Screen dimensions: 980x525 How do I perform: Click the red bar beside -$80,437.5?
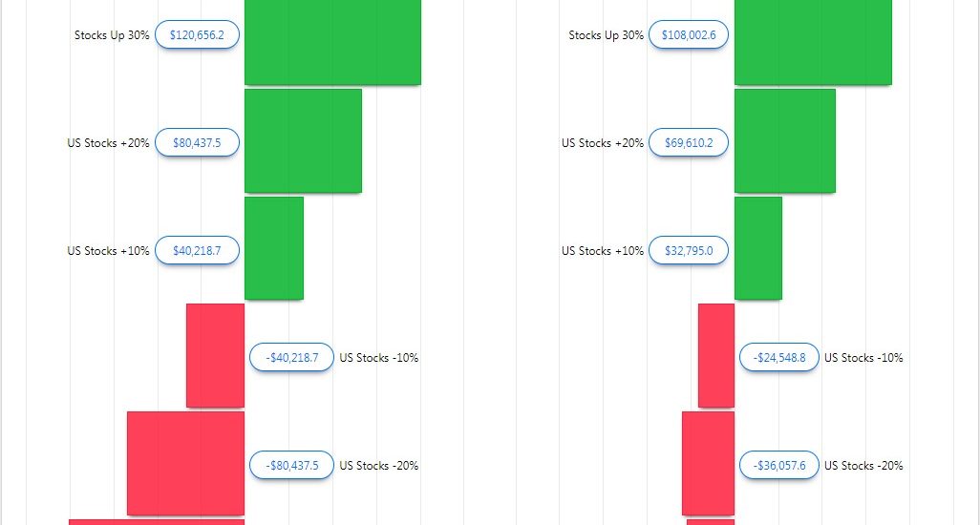185,463
